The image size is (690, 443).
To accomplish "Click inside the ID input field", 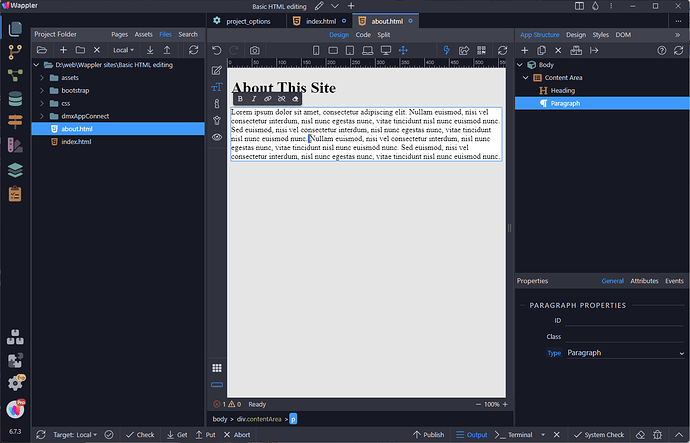I will pos(624,320).
